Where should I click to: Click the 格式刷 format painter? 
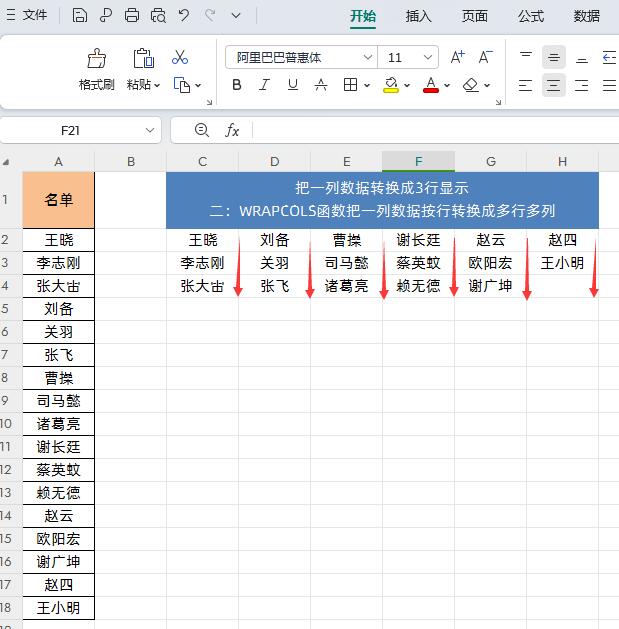point(96,69)
